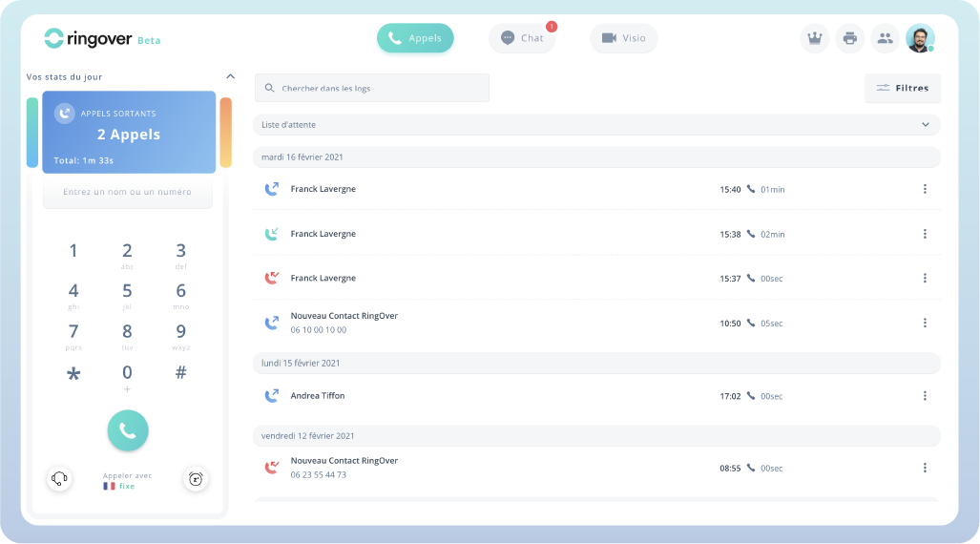
Task: Open the crown premium icon
Action: 814,38
